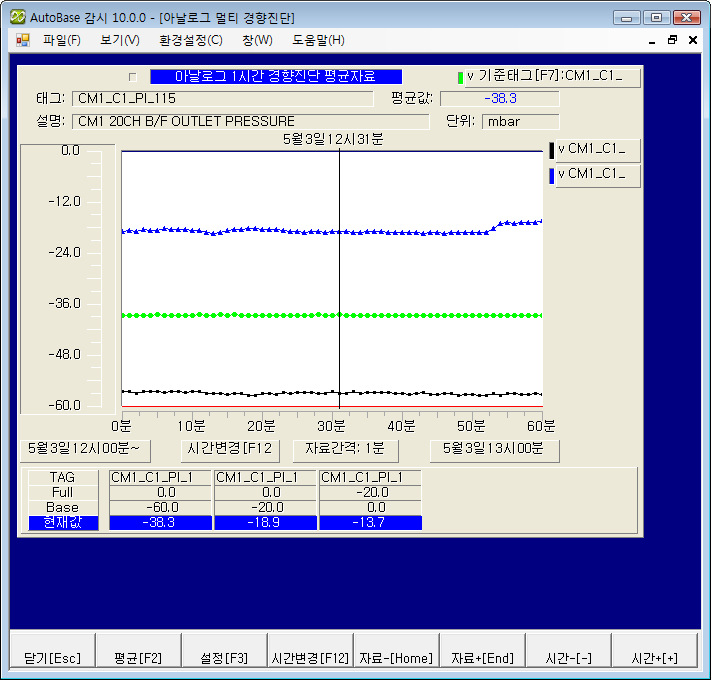This screenshot has height=680, width=711.
Task: Click the Y-axis label -36.0
Action: click(64, 303)
